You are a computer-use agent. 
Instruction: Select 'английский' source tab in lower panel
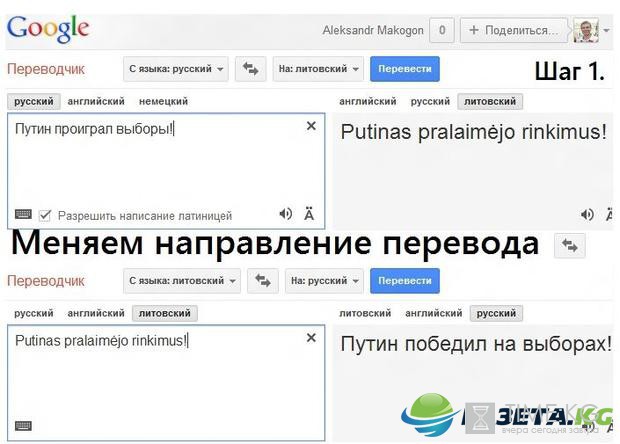(x=96, y=313)
